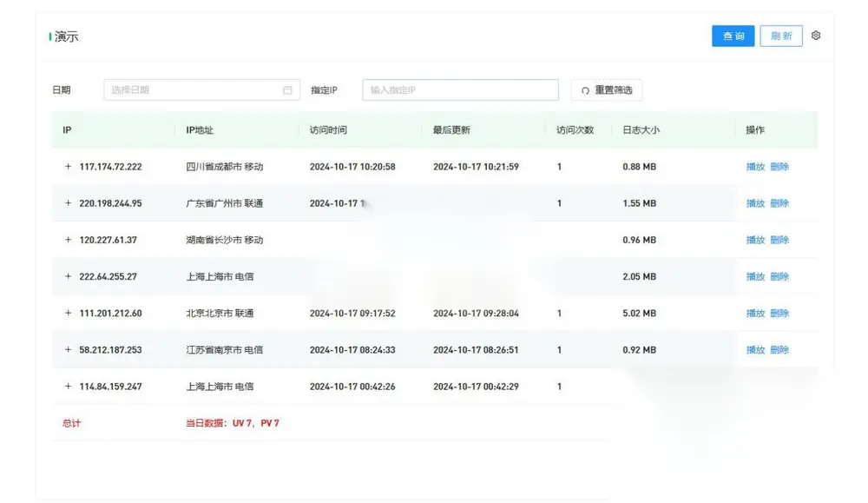Screen dimensions: 868x503
Task: Click the 日志大小 column header
Action: click(641, 130)
